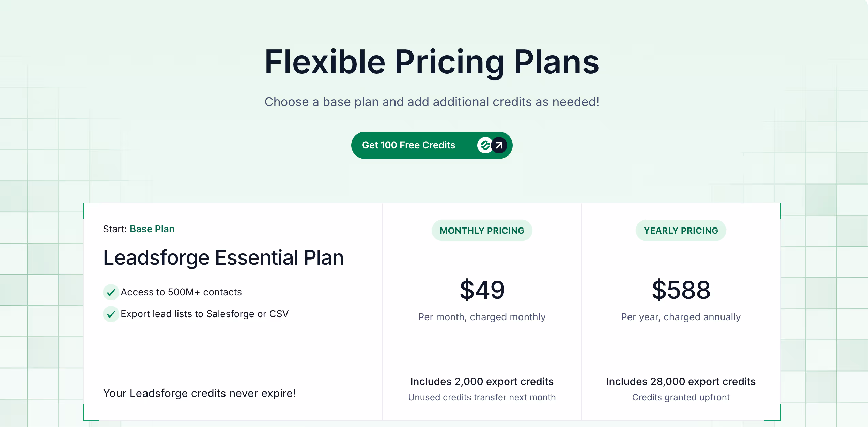
Task: Select the Monthly Pricing badge
Action: pos(482,231)
